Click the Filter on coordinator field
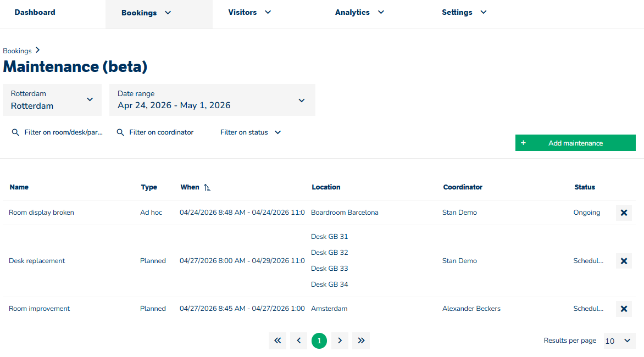644x357 pixels. [161, 132]
